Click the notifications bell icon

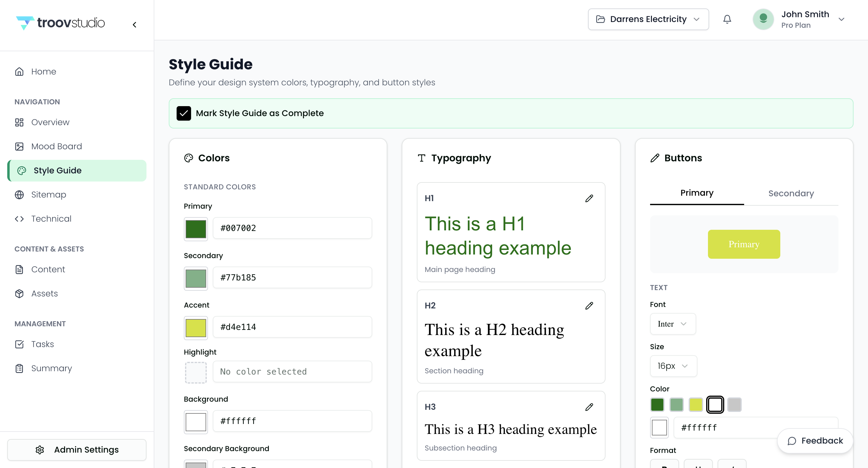coord(727,19)
